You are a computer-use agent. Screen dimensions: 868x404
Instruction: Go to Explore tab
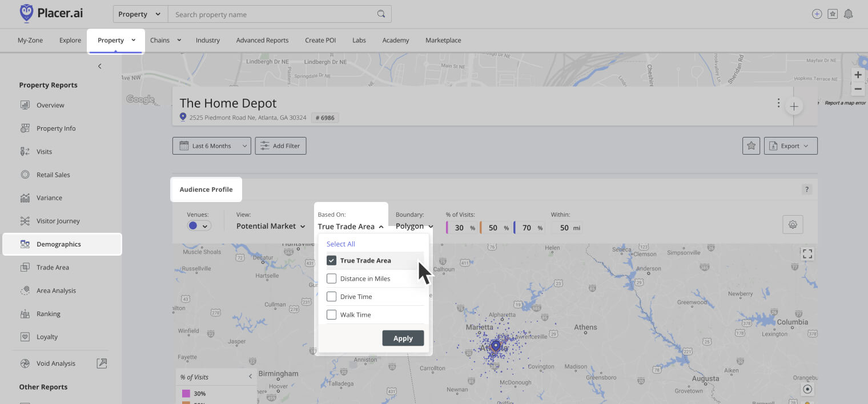point(70,41)
